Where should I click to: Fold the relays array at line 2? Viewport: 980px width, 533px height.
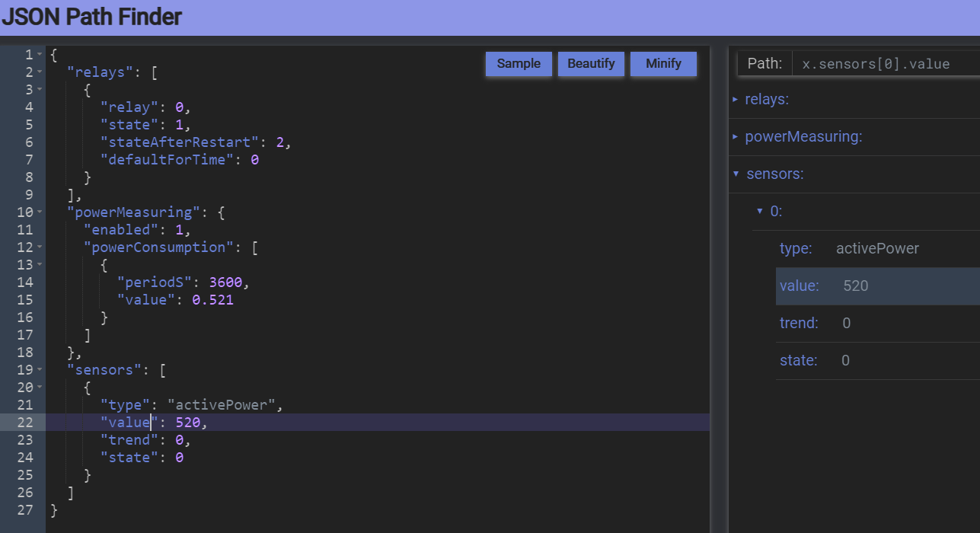(40, 72)
